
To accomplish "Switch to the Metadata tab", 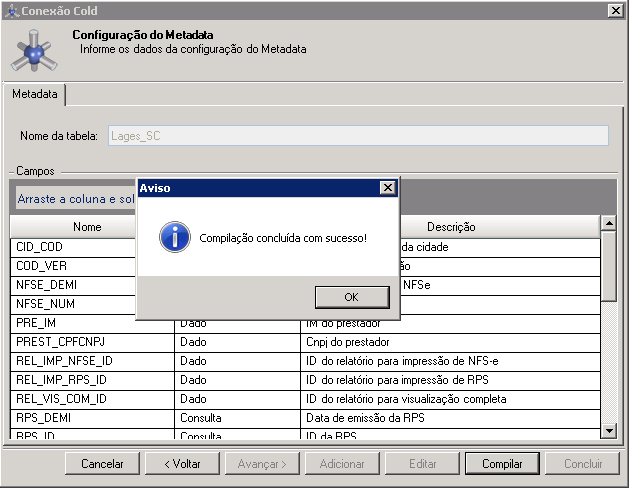I will coord(35,94).
